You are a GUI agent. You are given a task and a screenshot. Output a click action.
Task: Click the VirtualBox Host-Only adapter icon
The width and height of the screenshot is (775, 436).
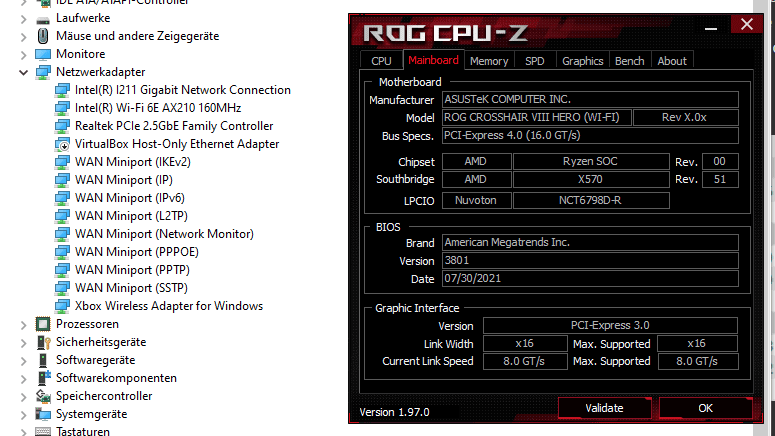click(x=63, y=144)
